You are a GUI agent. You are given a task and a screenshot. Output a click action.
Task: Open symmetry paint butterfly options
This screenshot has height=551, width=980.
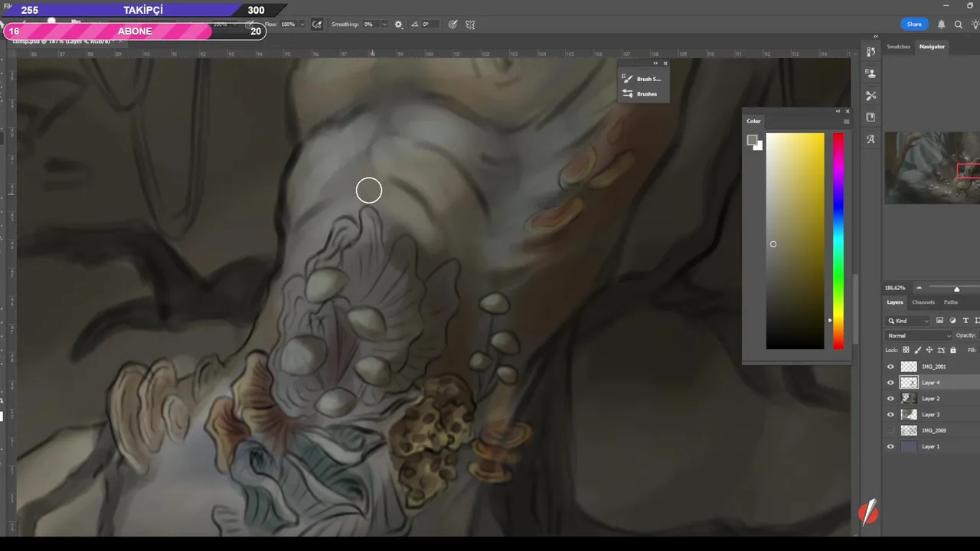[x=470, y=24]
